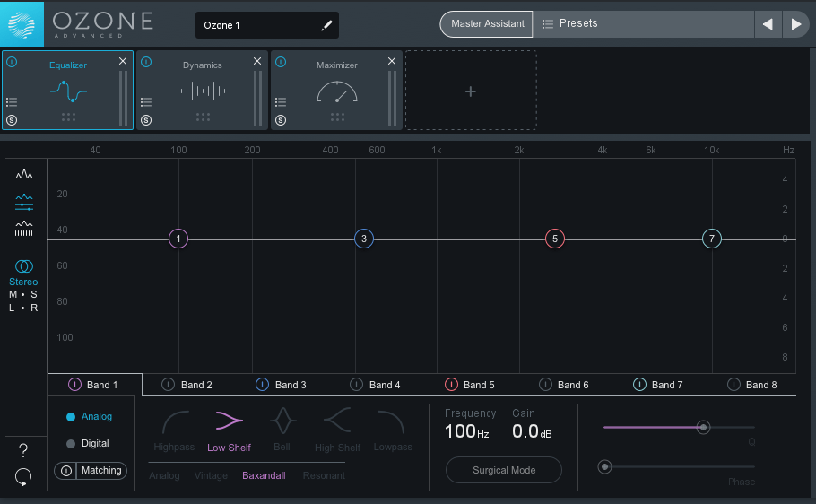This screenshot has height=504, width=816.
Task: Remove the Equalizer module with its X
Action: (123, 61)
